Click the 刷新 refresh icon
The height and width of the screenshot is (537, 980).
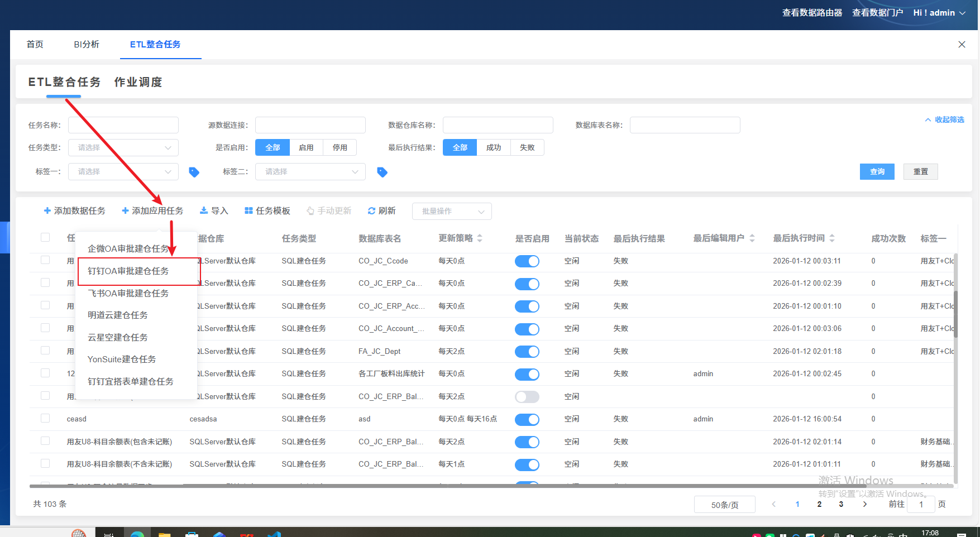(x=371, y=210)
